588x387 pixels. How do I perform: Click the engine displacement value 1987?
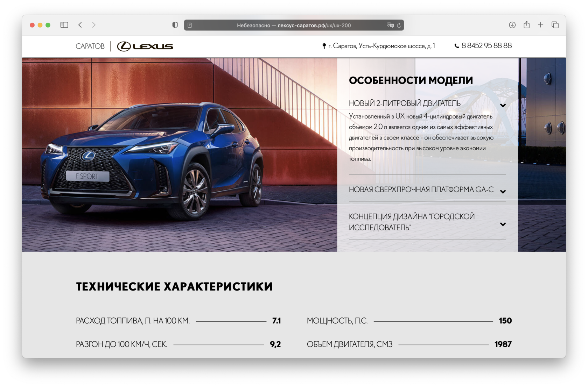[x=503, y=344]
